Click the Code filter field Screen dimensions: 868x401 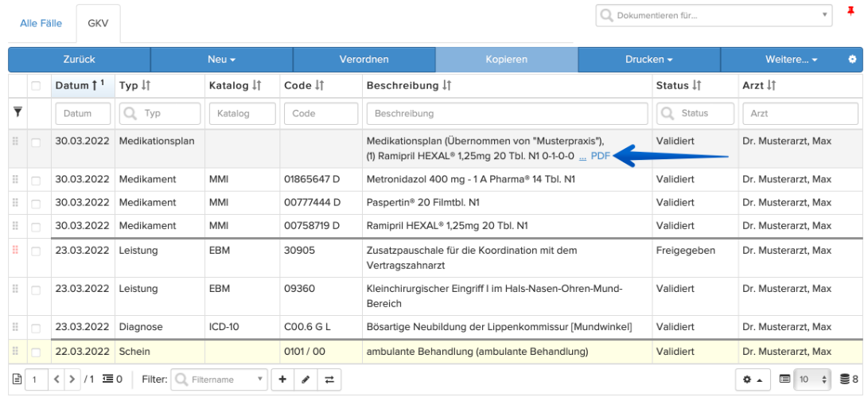321,114
